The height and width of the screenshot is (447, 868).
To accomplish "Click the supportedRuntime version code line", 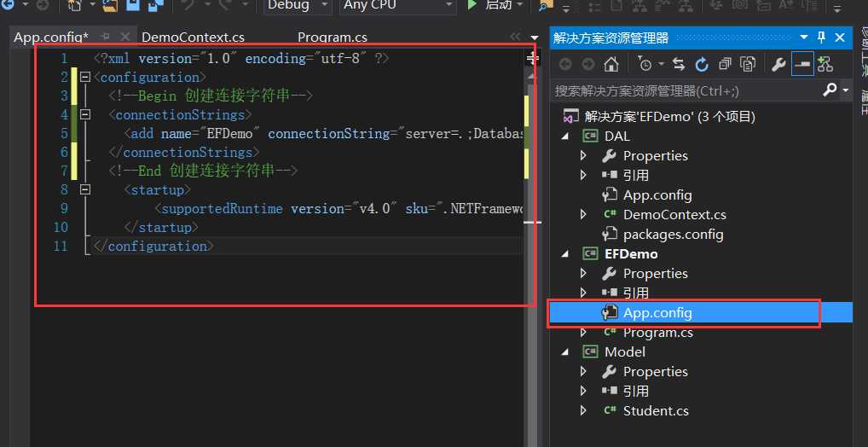I will 339,209.
